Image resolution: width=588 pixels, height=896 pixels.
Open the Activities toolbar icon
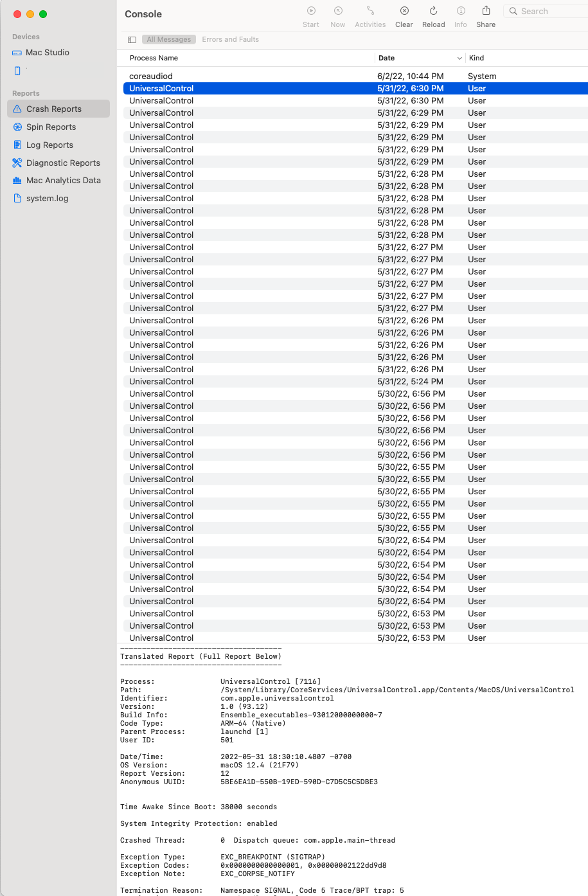(370, 11)
